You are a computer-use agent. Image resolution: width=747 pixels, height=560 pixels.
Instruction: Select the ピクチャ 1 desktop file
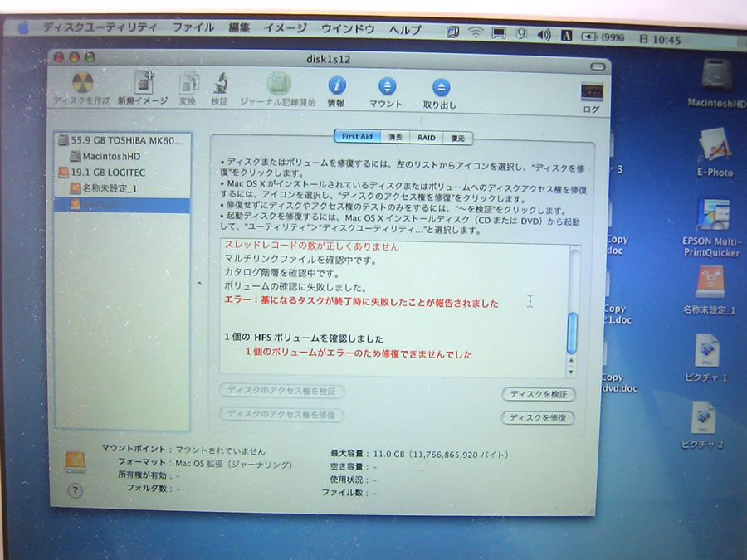(707, 350)
